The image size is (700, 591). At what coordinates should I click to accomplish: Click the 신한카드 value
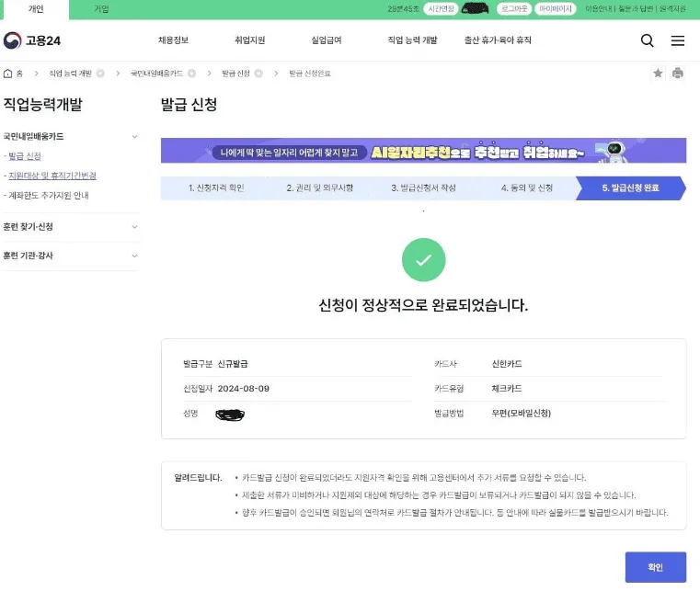click(507, 364)
